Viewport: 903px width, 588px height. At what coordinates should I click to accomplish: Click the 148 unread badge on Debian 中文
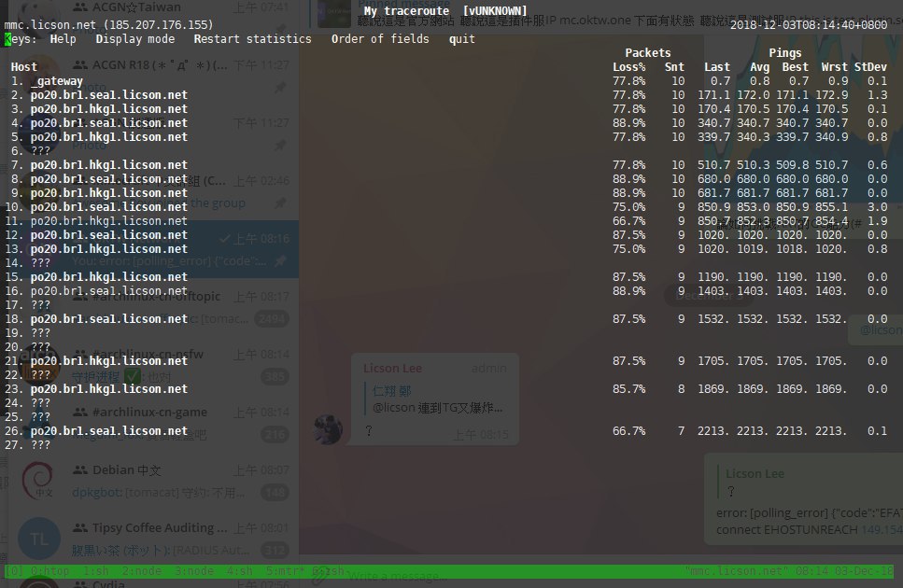pyautogui.click(x=275, y=493)
